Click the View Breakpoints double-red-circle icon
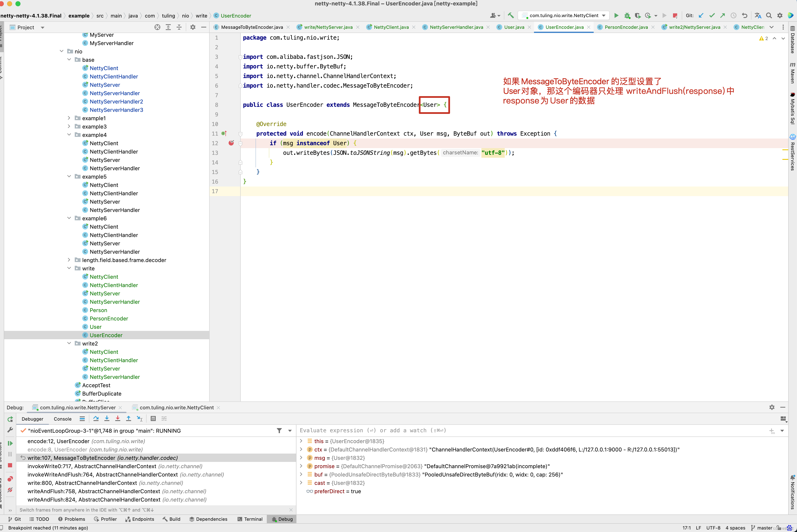Viewport: 797px width, 532px height. coord(10,479)
